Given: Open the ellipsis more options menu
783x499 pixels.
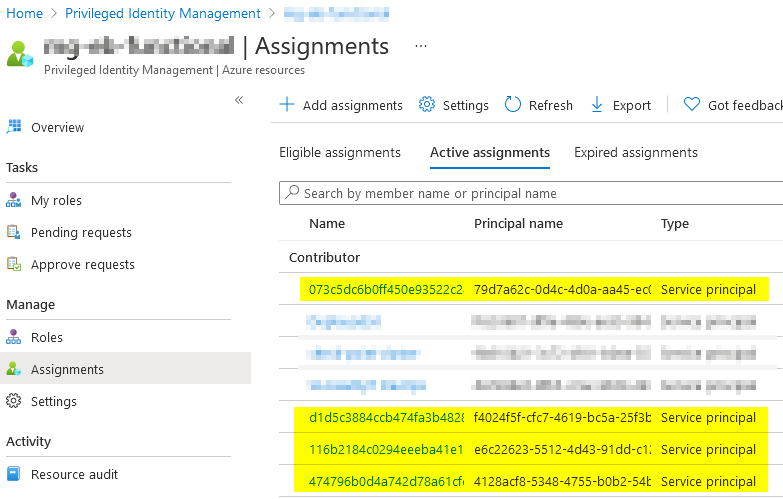Looking at the screenshot, I should [x=421, y=46].
